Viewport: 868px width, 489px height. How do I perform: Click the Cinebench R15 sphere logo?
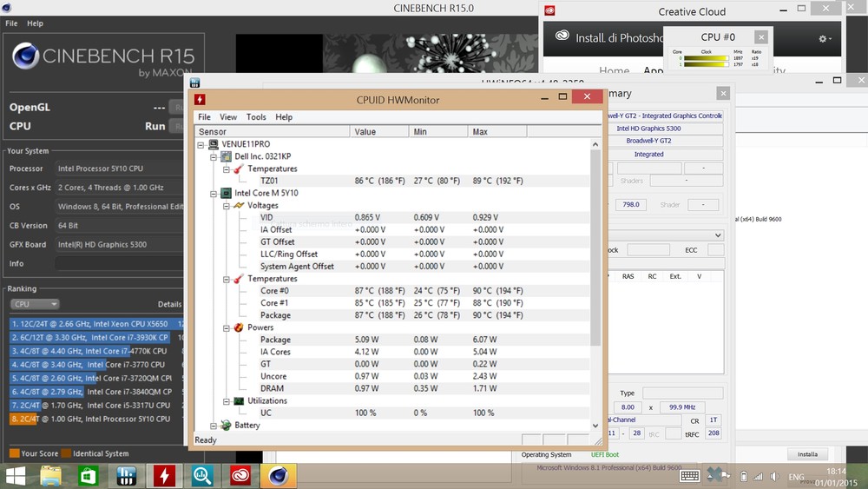[x=25, y=56]
